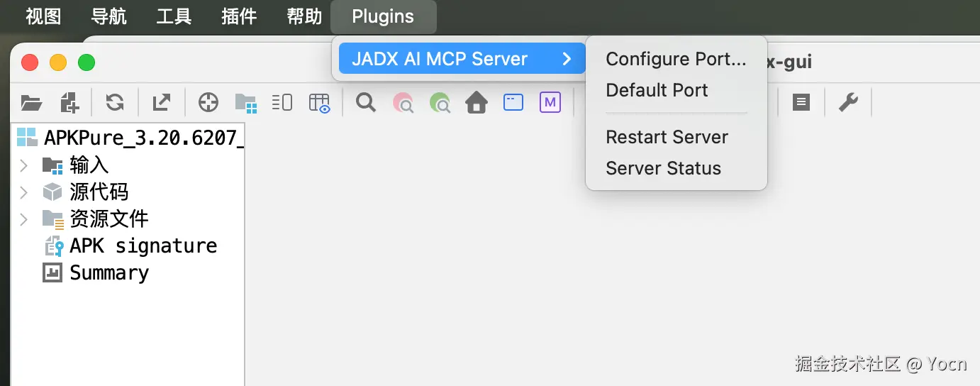
Task: Click the pink class search icon
Action: 403,103
